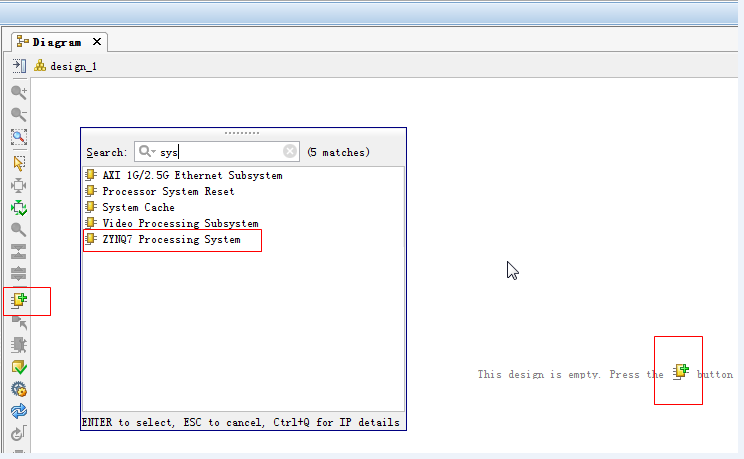
Task: Click the Add IP toolbar icon
Action: tap(19, 299)
